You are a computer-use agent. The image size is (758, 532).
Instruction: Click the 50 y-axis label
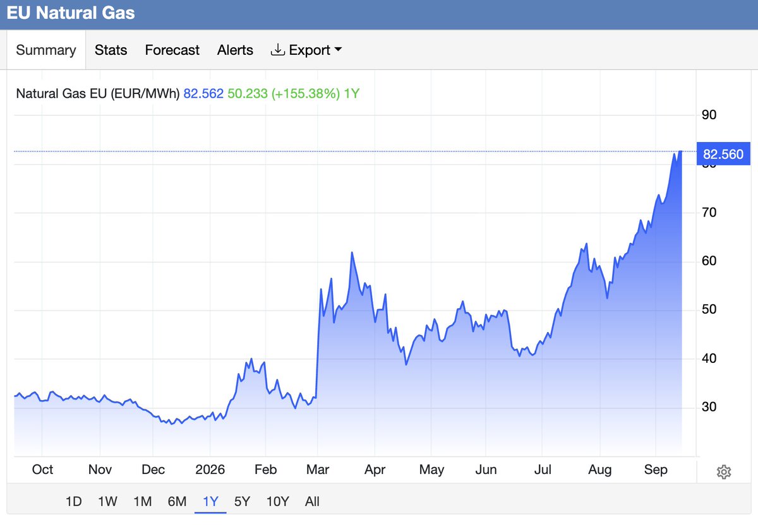709,309
